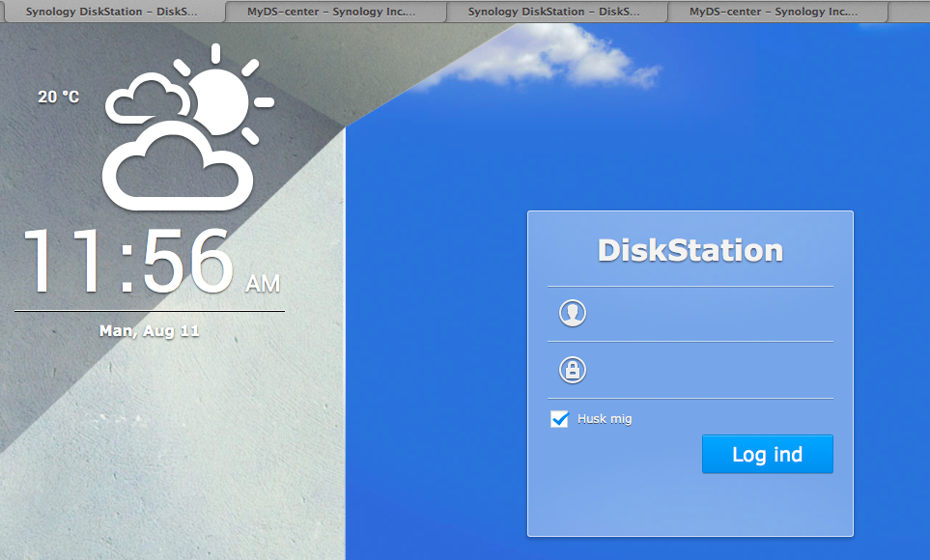Viewport: 930px width, 560px height.
Task: Click the Man, Aug 11 date text
Action: 150,331
